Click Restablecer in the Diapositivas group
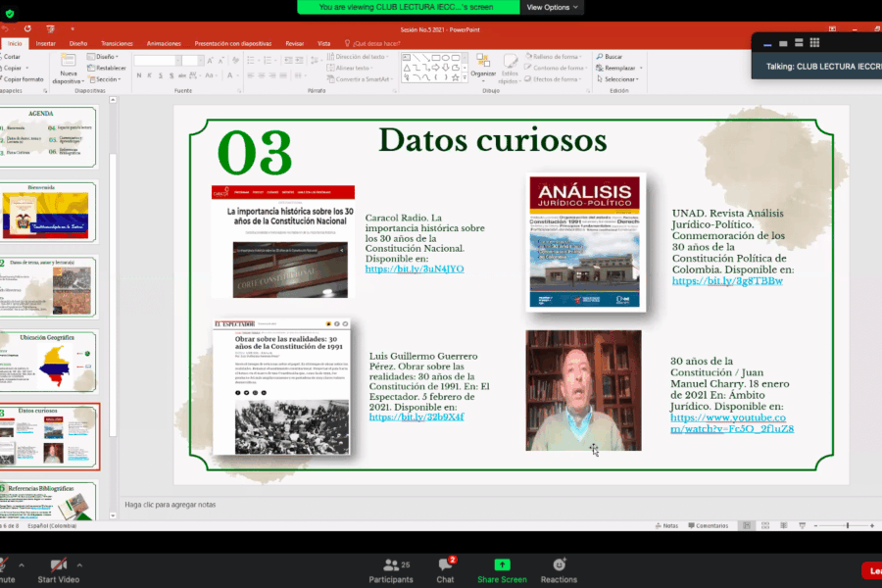The height and width of the screenshot is (588, 882). [x=110, y=68]
